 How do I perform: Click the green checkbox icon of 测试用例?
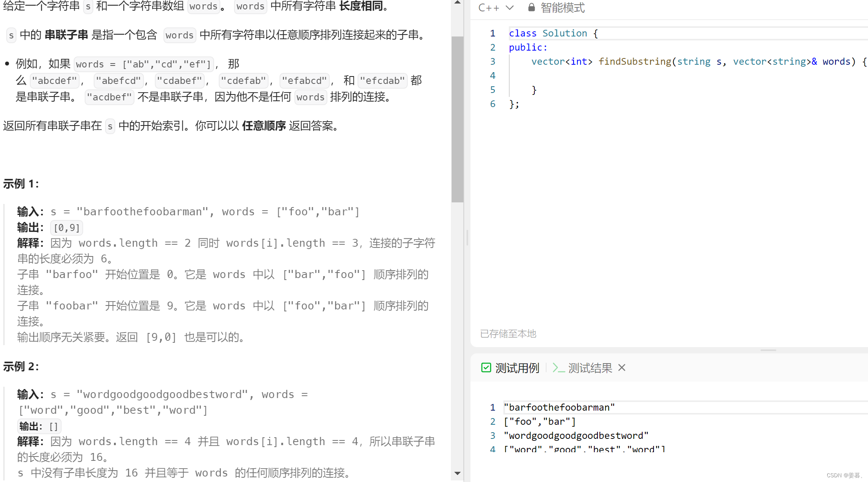[x=486, y=368]
